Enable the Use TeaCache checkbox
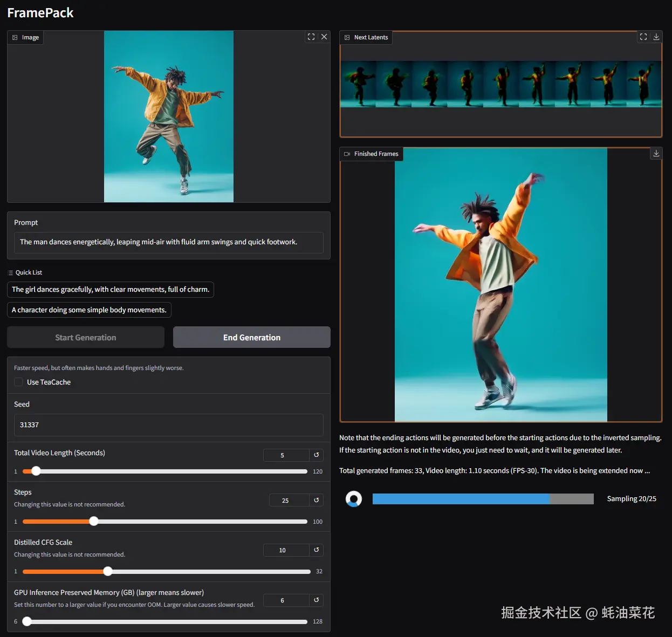 (18, 382)
